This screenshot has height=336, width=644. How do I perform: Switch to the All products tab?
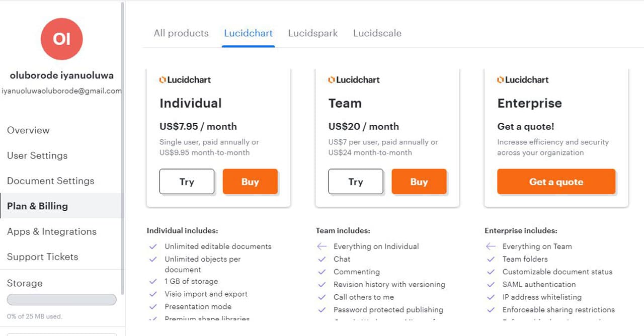tap(181, 33)
